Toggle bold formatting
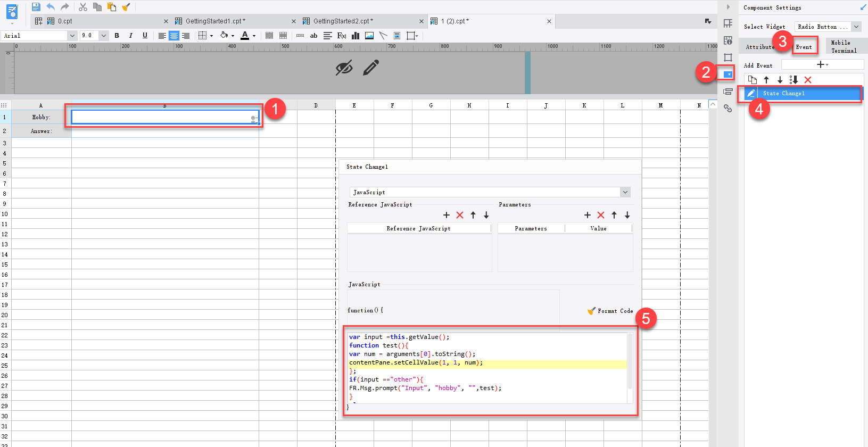Viewport: 868px width, 447px height. pyautogui.click(x=117, y=36)
